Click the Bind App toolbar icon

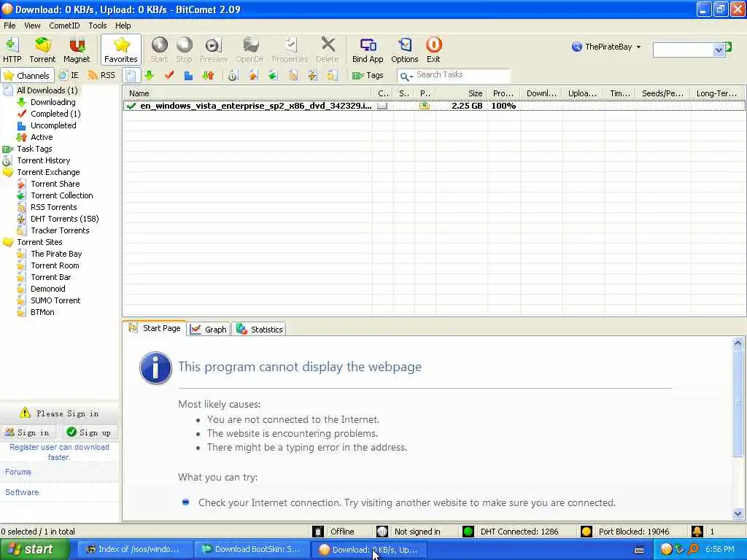click(368, 50)
